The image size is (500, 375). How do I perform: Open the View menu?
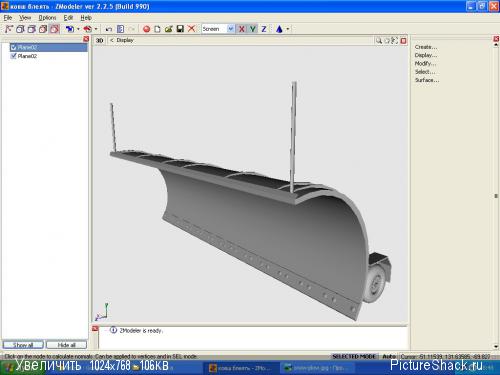coord(25,18)
